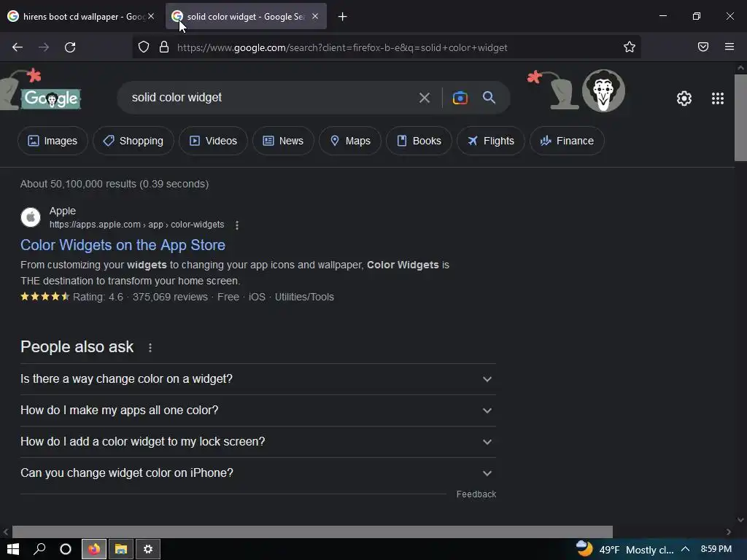Click the Firefox taskbar icon
Viewport: 747px width, 560px height.
pos(94,549)
